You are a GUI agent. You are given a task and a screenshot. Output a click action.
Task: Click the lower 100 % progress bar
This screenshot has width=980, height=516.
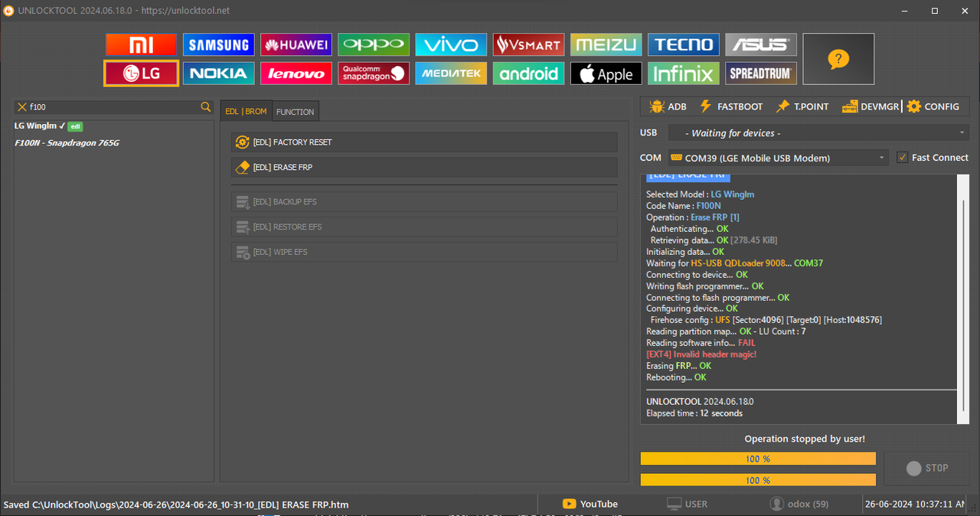[758, 480]
